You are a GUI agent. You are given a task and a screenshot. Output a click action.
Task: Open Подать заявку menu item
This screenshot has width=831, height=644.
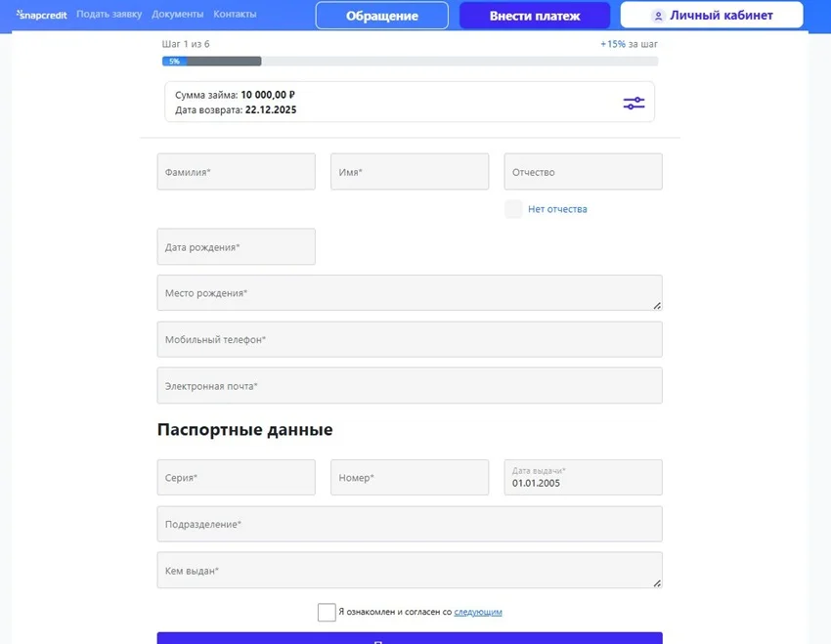109,15
